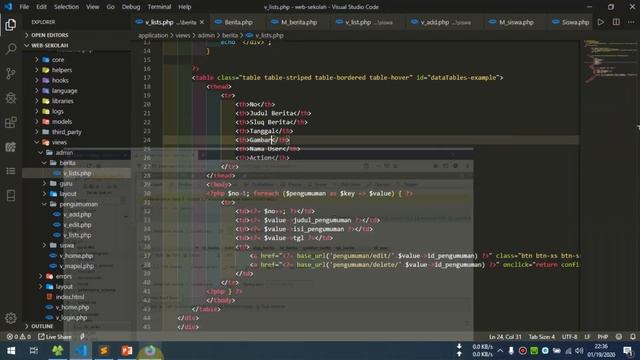Switch to the v_add.php siswa tab
Screen dimensions: 640x360
coord(444,22)
